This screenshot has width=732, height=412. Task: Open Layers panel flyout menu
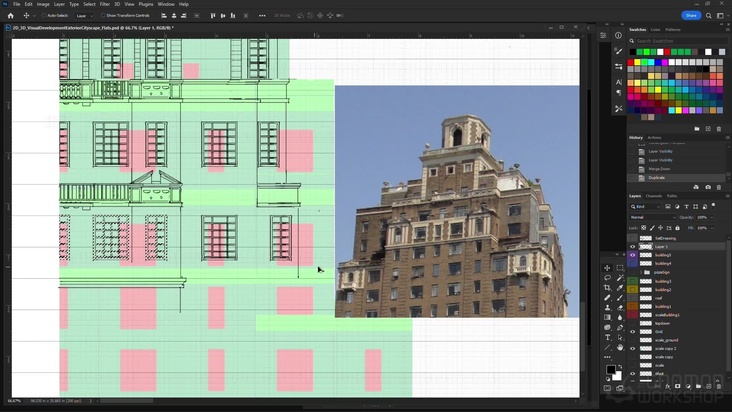point(727,196)
